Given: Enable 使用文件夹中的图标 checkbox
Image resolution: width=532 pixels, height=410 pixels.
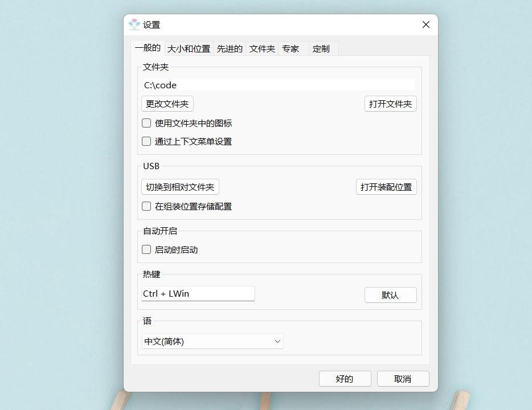Looking at the screenshot, I should pyautogui.click(x=146, y=123).
